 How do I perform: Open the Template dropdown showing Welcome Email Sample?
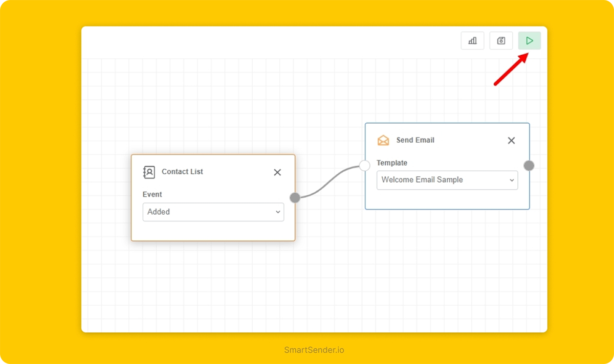click(x=447, y=180)
